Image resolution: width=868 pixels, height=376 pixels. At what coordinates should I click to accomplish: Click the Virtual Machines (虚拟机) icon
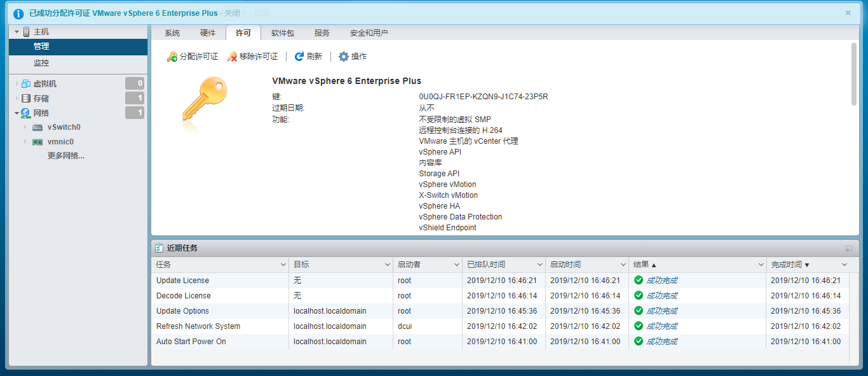26,84
